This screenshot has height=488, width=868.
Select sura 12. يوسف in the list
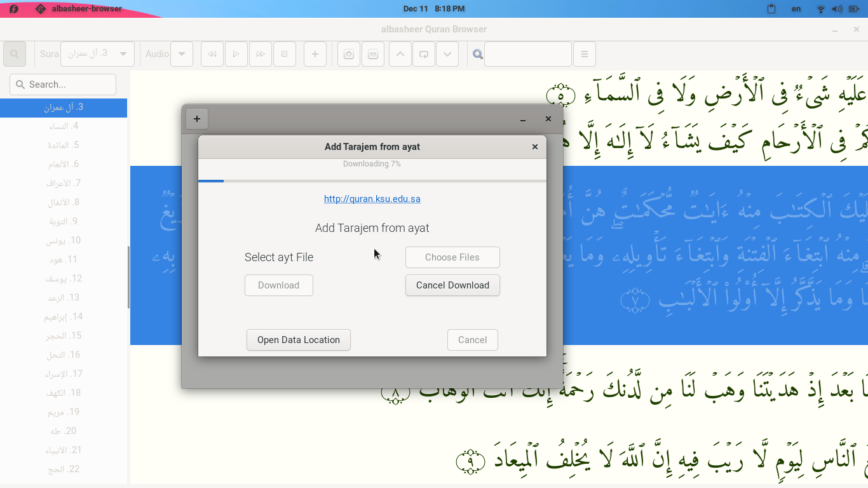coord(64,279)
